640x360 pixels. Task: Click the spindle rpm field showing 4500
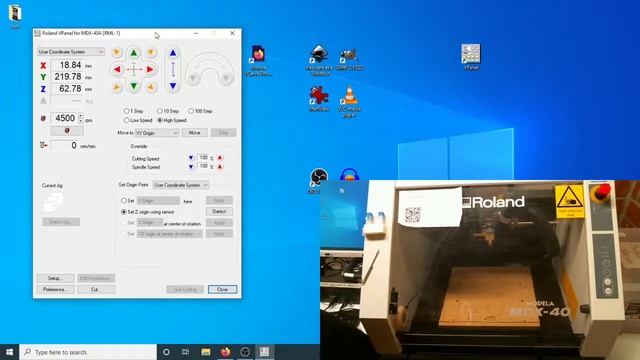(x=64, y=118)
